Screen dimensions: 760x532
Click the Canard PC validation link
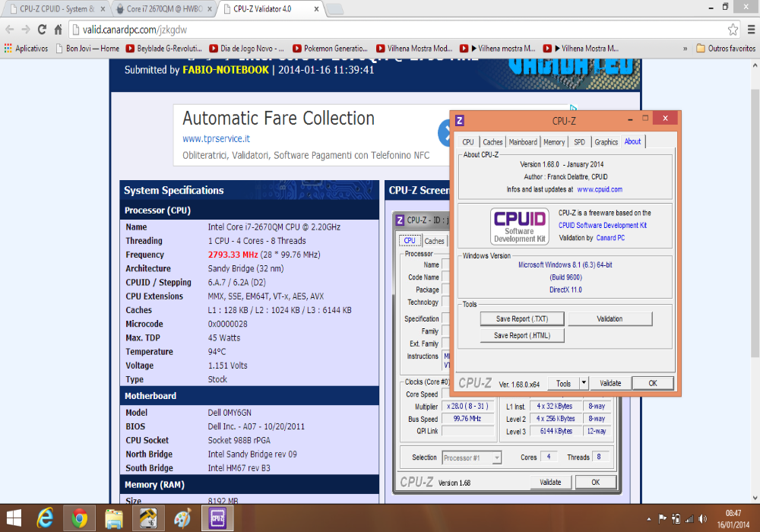[610, 238]
